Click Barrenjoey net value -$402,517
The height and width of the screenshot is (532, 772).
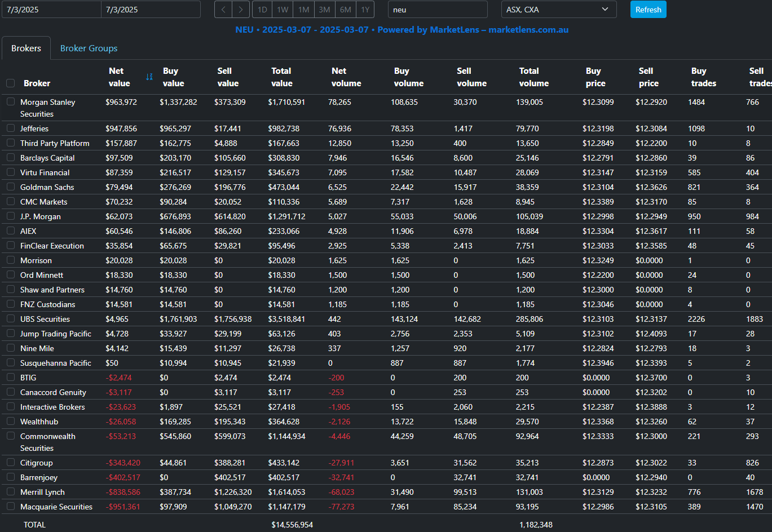[x=123, y=477]
